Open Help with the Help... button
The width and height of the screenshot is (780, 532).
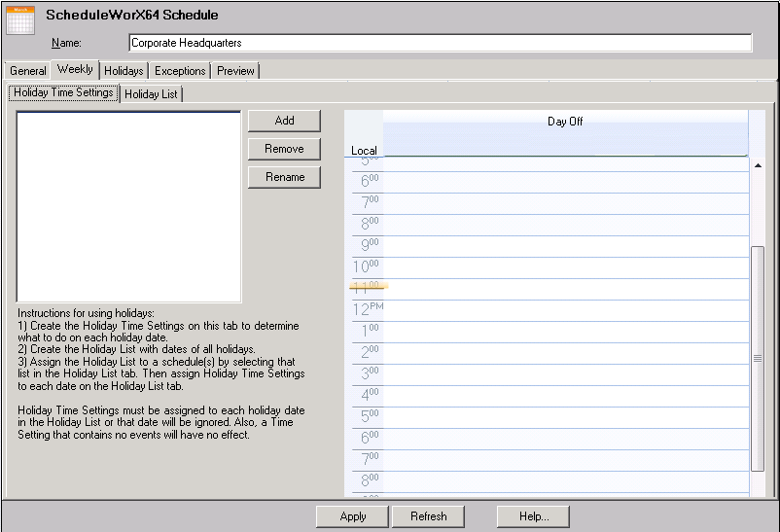pos(532,516)
